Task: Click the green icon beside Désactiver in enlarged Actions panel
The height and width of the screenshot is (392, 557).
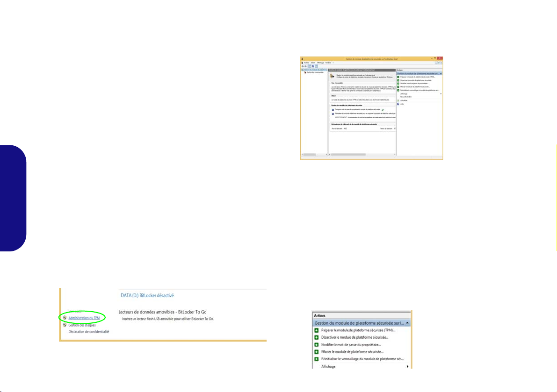Action: coord(317,337)
